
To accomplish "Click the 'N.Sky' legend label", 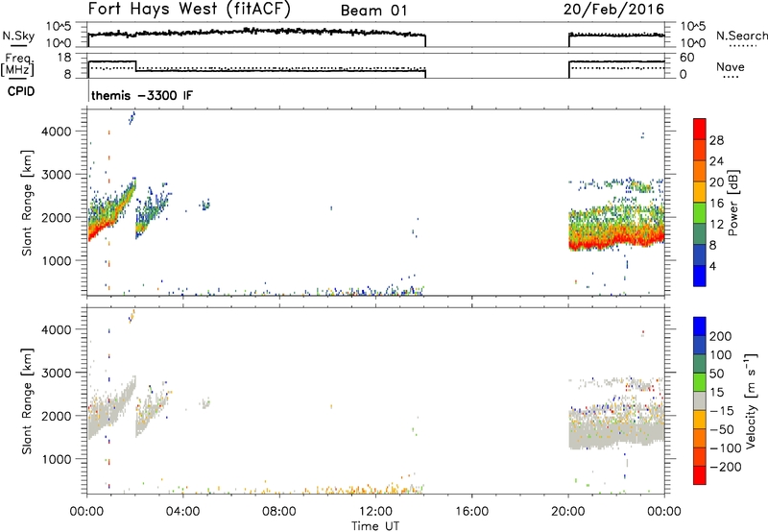I will [18, 36].
